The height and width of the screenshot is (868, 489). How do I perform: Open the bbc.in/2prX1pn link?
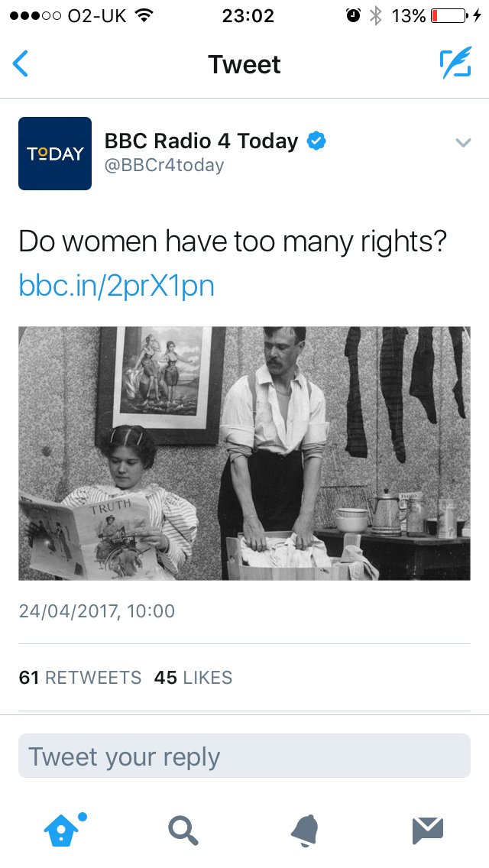116,286
